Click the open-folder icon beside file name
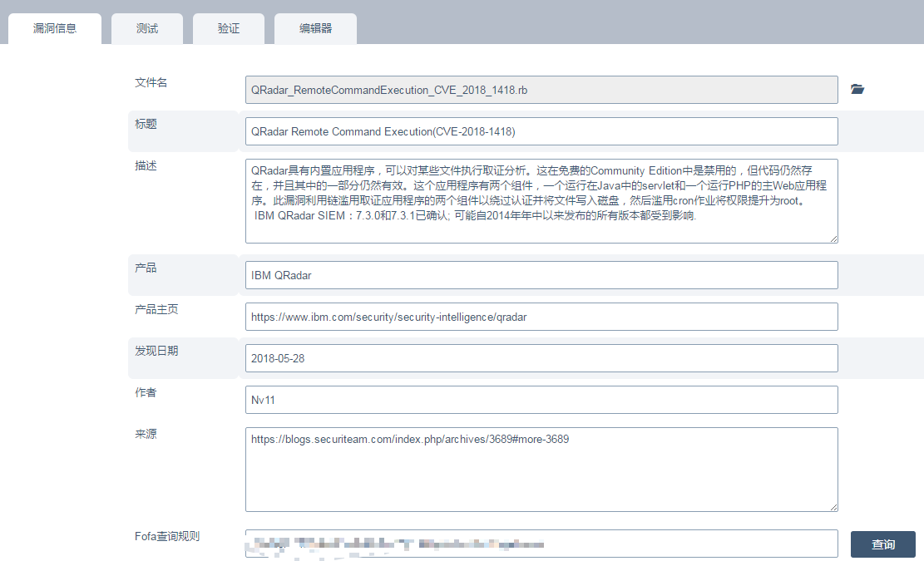Viewport: 924px width, 561px height. tap(857, 90)
